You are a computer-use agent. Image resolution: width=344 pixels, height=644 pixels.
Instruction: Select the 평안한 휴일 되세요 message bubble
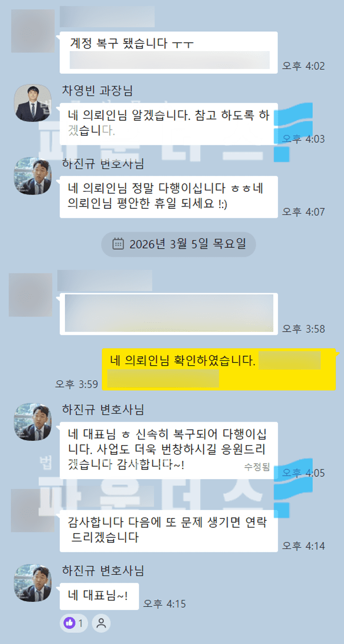(x=169, y=197)
